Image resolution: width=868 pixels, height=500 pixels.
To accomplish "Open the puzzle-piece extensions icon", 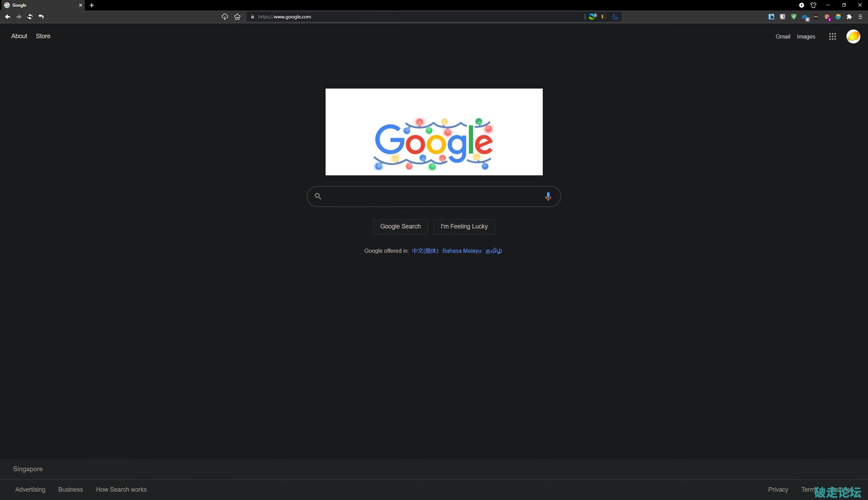I will click(x=849, y=17).
